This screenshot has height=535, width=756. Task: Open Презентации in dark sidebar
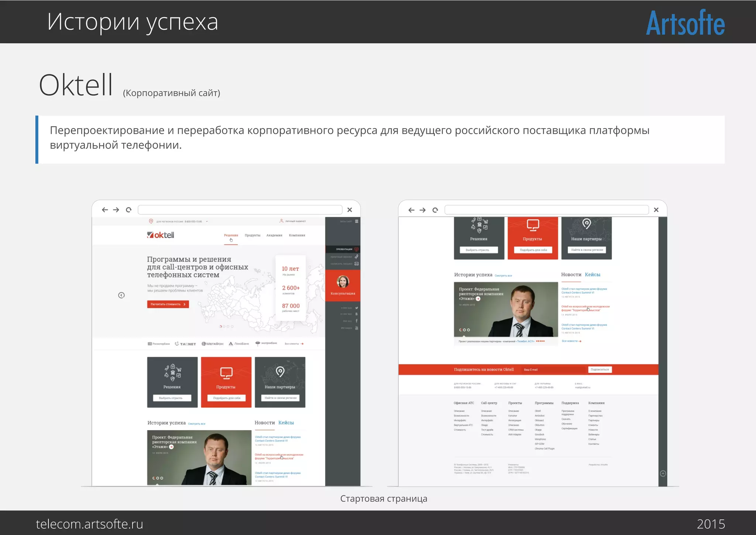[343, 249]
